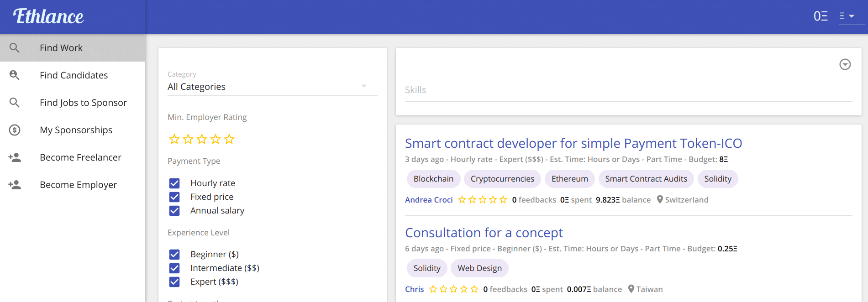Open My Sponsorships menu item
Screen dimensions: 868x302
(76, 130)
